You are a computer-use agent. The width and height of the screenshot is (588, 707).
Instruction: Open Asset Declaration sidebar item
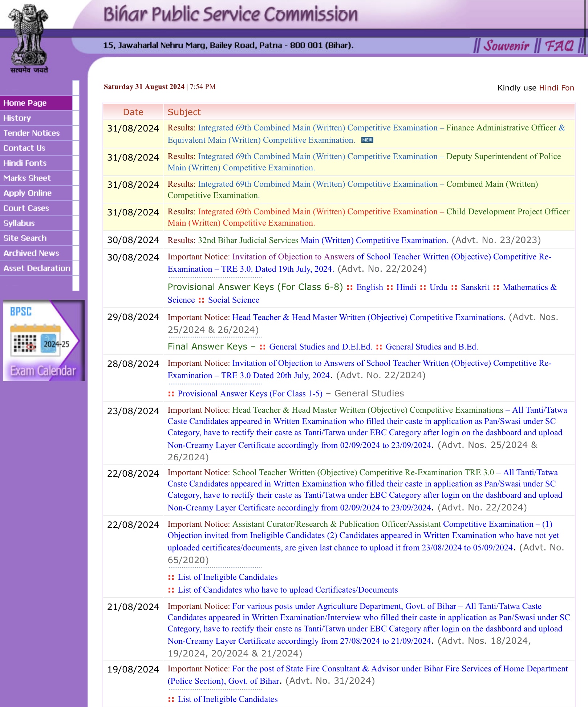pos(36,268)
